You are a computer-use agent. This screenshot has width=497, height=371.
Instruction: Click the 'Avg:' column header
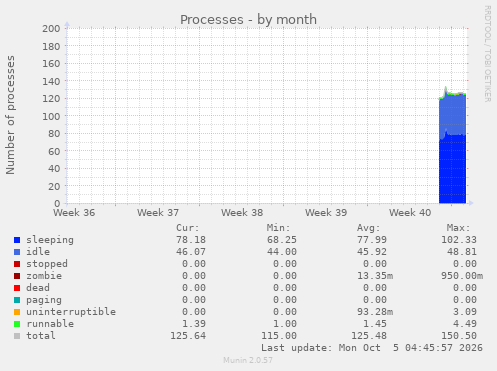point(369,228)
